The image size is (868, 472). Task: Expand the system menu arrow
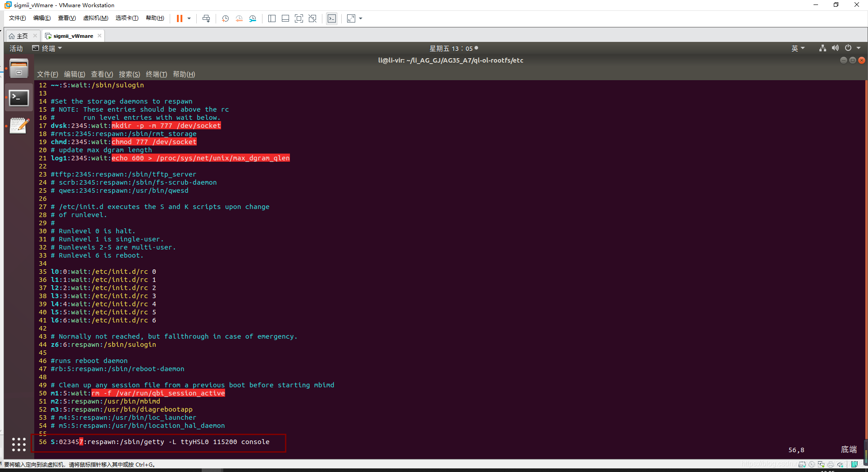[859, 48]
